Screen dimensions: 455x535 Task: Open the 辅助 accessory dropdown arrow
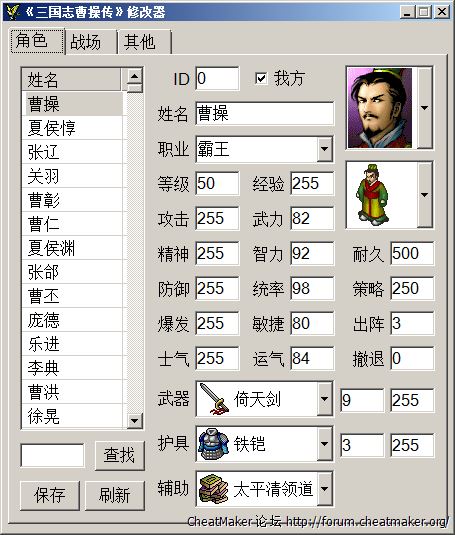tap(324, 489)
